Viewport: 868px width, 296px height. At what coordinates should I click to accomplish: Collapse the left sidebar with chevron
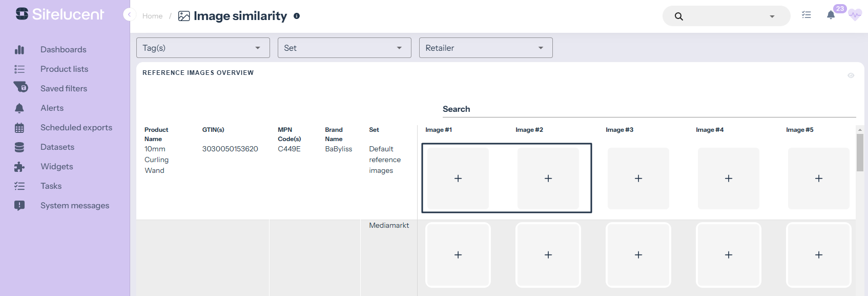pos(129,15)
